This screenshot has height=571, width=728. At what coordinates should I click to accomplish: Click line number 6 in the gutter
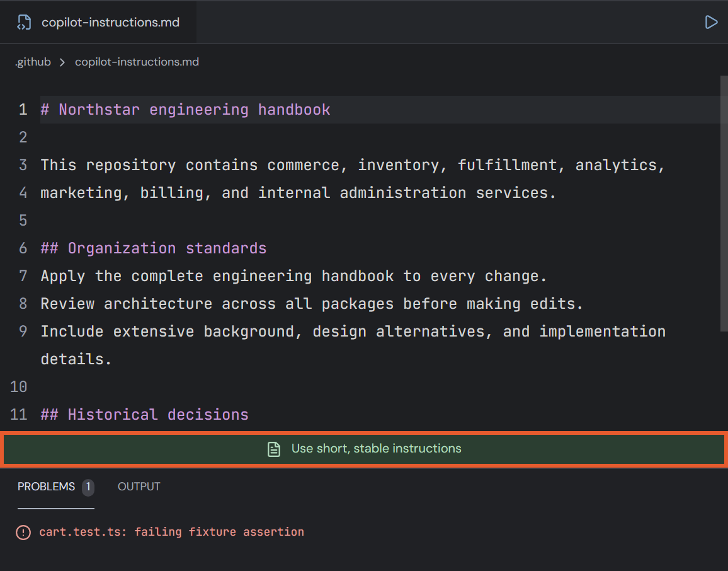click(23, 248)
